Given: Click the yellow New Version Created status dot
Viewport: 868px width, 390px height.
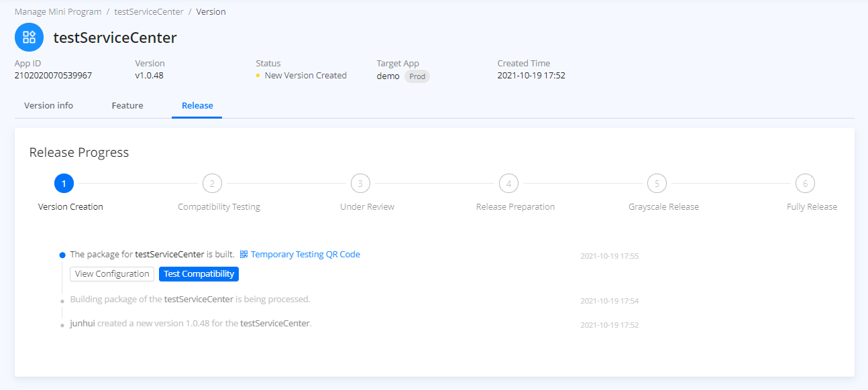Looking at the screenshot, I should (x=258, y=76).
